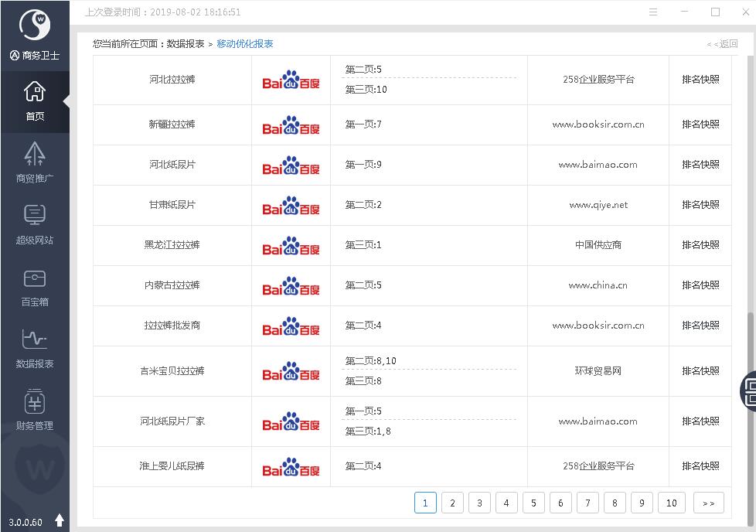756x532 pixels.
Task: Open 移动优化报表 breadcrumb link
Action: tap(245, 44)
